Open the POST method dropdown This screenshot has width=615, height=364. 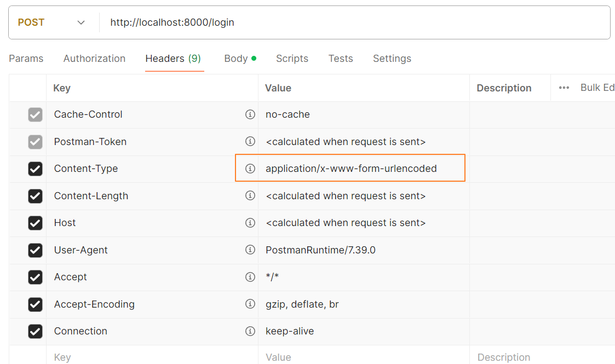pos(52,22)
